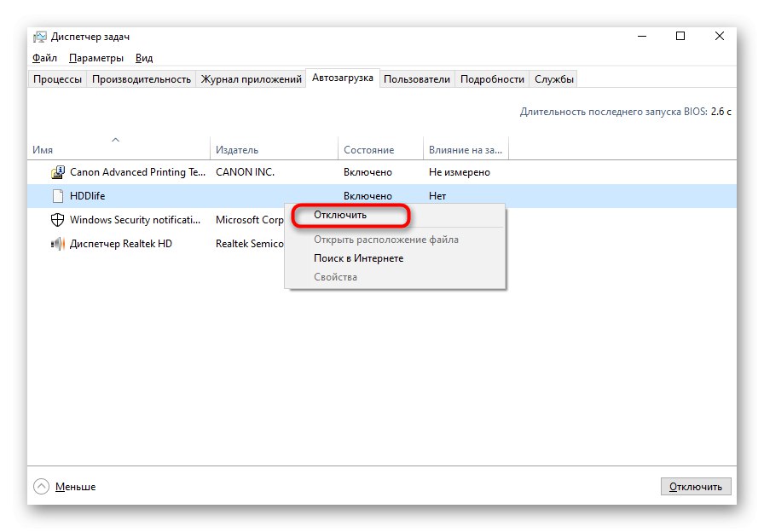Screen dimensions: 764x532
Task: Click the Меньше link label
Action: click(x=76, y=487)
